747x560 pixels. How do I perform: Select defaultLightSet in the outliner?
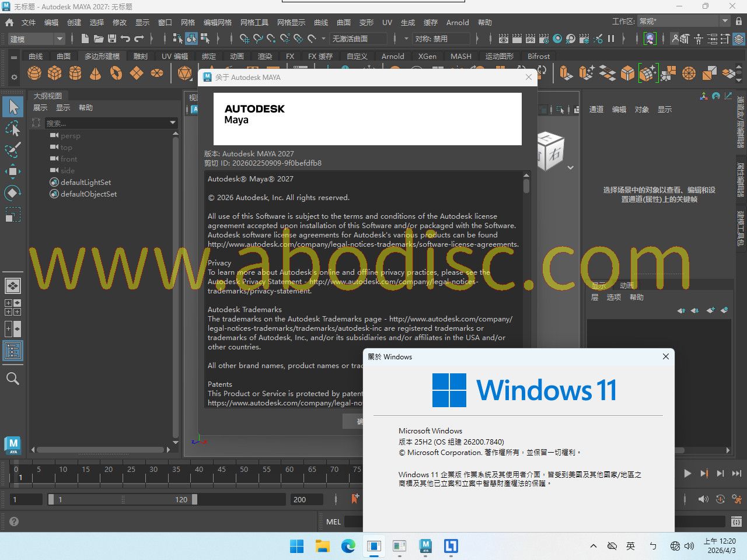pos(85,183)
